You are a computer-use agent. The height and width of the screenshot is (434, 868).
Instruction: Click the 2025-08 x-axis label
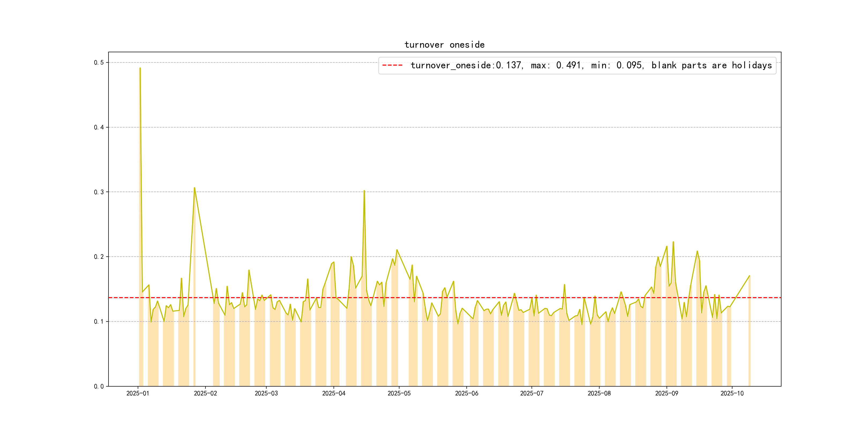point(599,393)
